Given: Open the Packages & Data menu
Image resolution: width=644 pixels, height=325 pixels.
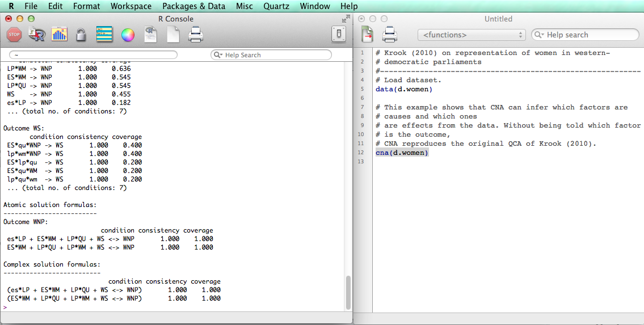Looking at the screenshot, I should coord(194,6).
